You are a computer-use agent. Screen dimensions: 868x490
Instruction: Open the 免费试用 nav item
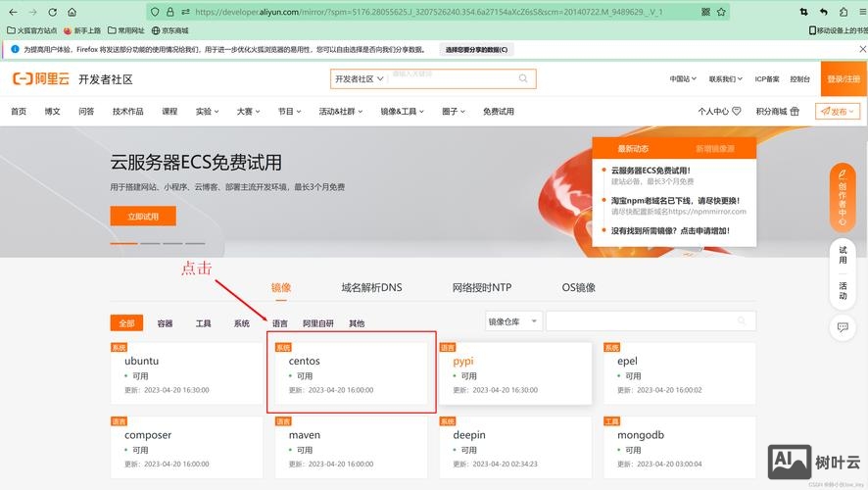[499, 112]
